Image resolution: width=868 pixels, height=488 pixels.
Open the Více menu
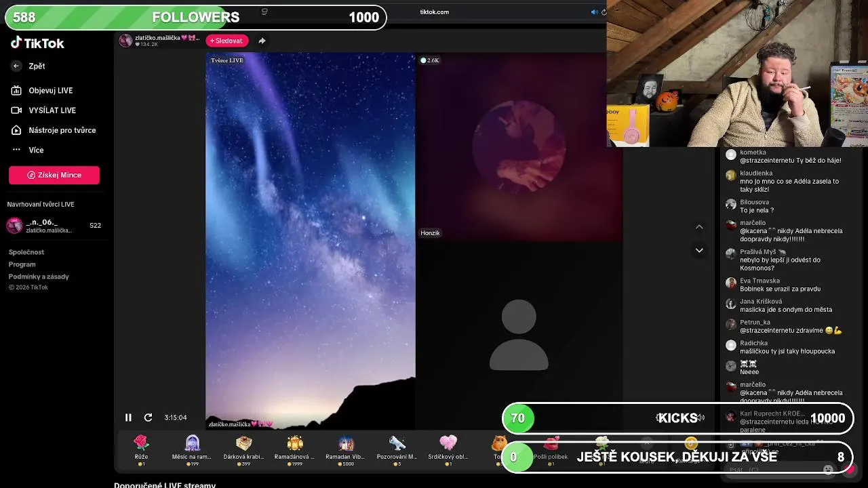[x=36, y=150]
